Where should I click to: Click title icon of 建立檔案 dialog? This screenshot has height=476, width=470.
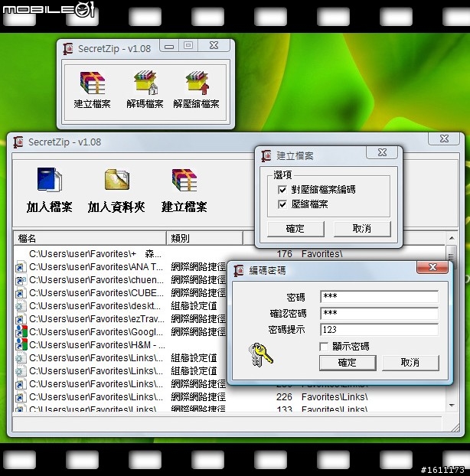[266, 156]
